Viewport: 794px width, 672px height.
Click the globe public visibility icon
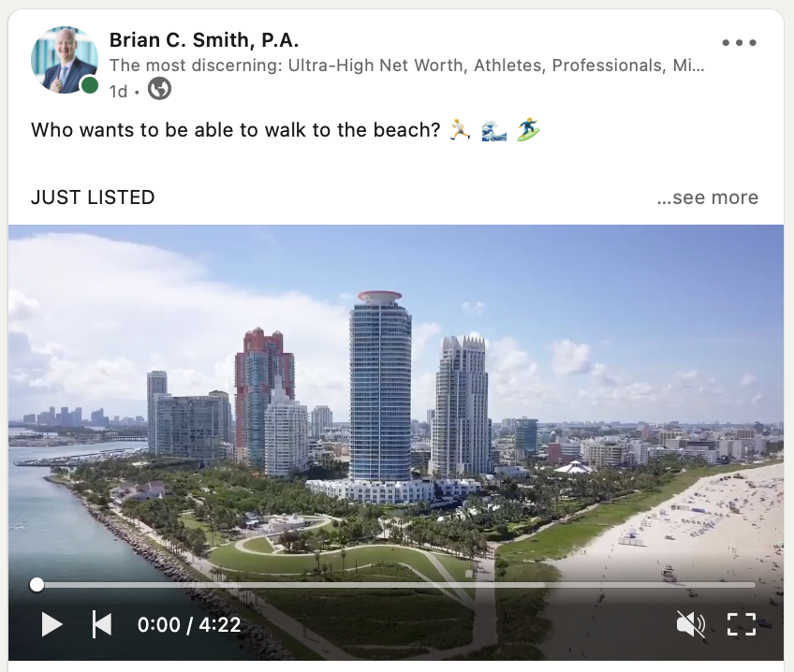(x=159, y=89)
